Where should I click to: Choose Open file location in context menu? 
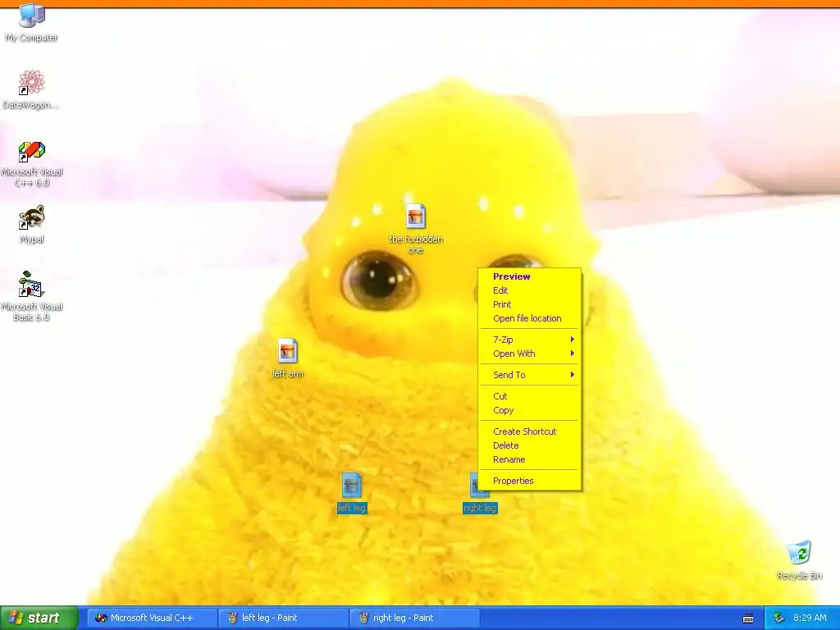(529, 318)
